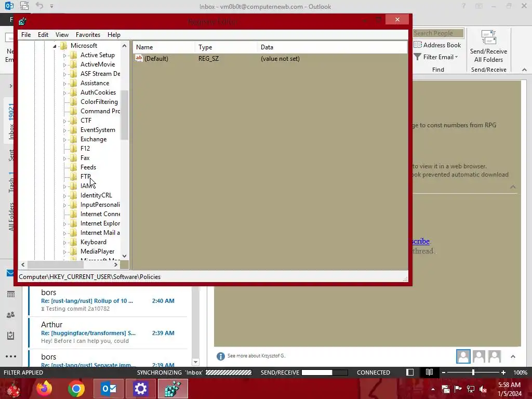Expand the IdentityCRL key
This screenshot has width=532, height=399.
[x=64, y=195]
